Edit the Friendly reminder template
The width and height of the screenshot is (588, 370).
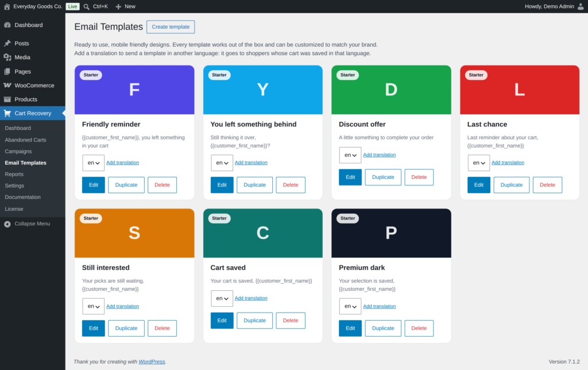coord(94,184)
